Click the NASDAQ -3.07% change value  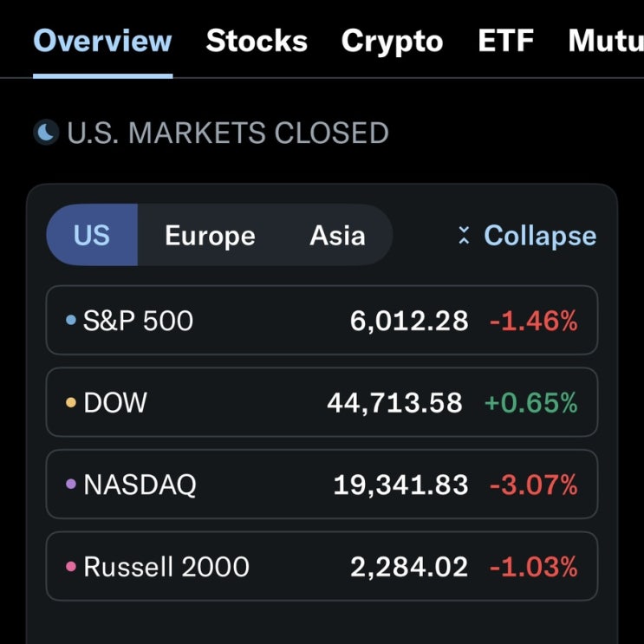(534, 485)
